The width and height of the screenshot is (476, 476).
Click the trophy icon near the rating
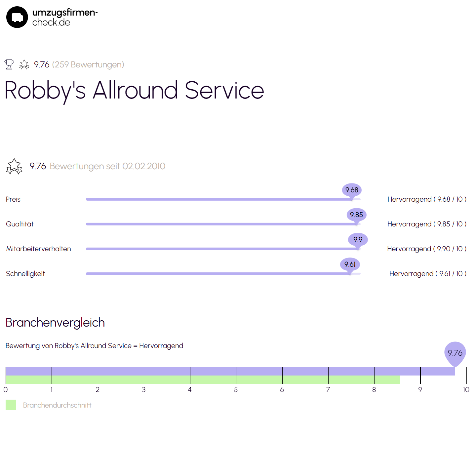[9, 64]
